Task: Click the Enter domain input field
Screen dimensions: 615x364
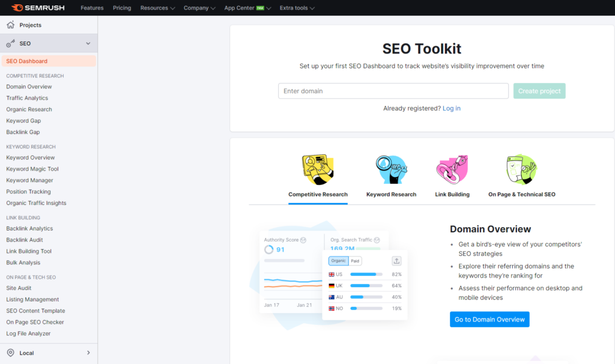Action: point(393,91)
